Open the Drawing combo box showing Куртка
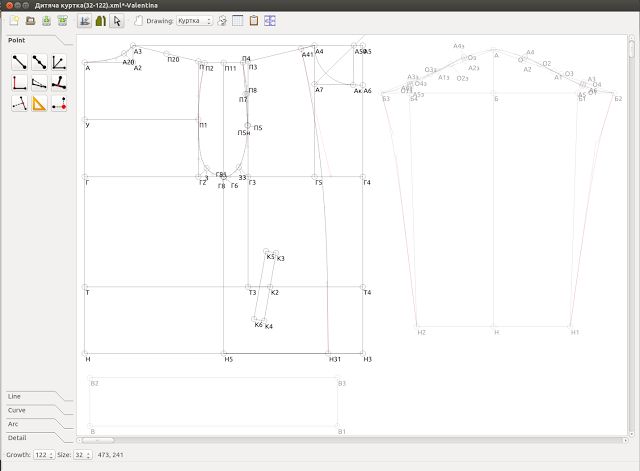 pyautogui.click(x=195, y=21)
